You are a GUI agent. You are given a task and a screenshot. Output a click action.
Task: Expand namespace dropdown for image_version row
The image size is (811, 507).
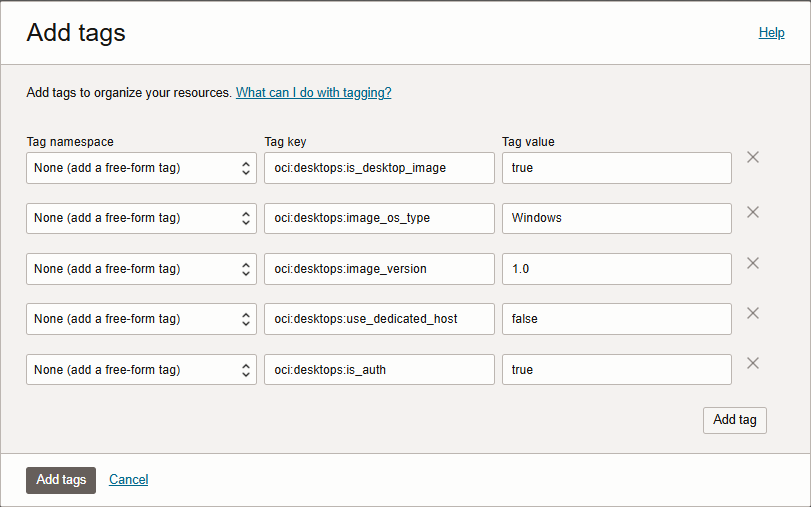coord(141,269)
